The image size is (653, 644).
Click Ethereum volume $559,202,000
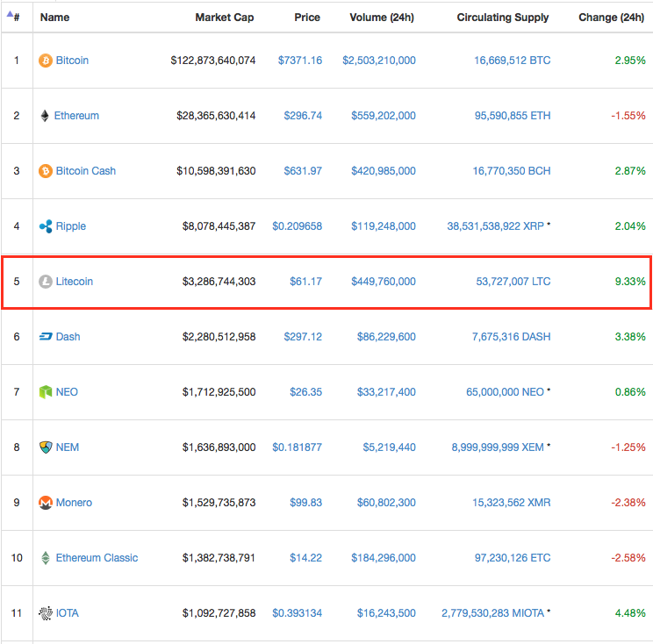[x=384, y=116]
